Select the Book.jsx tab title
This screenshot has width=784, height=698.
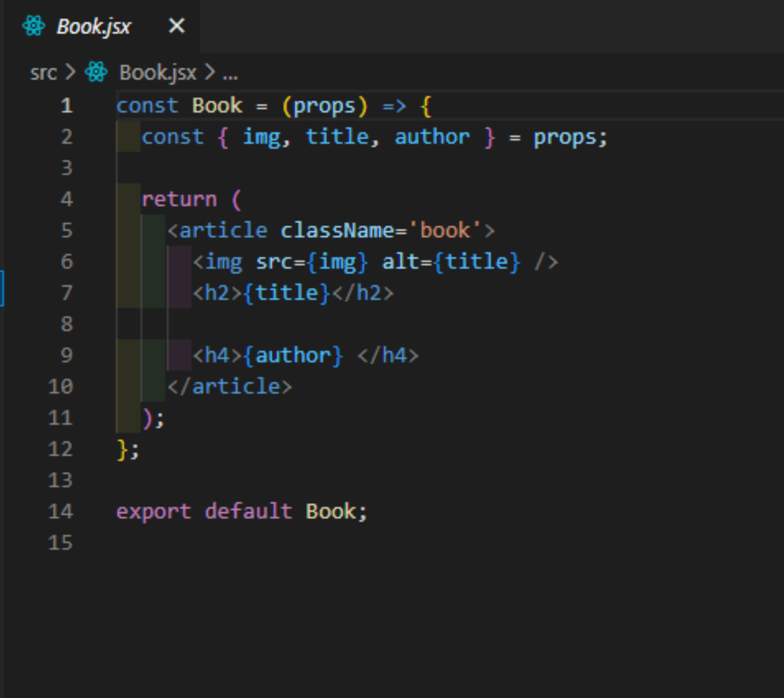(94, 27)
